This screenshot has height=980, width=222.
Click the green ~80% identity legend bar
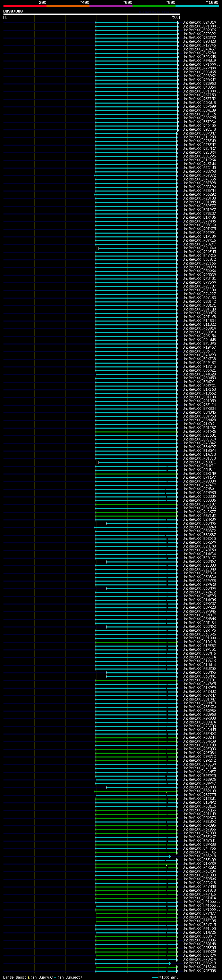tap(154, 6)
